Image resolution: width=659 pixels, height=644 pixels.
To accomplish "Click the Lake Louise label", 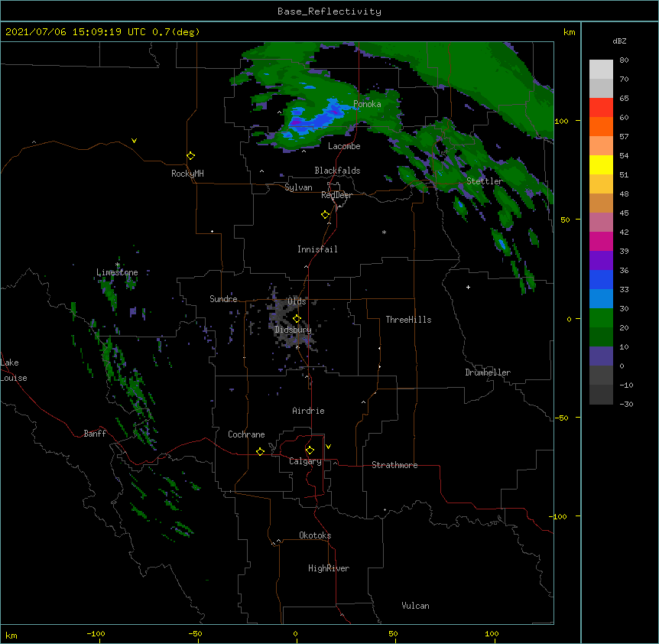I will pyautogui.click(x=14, y=370).
